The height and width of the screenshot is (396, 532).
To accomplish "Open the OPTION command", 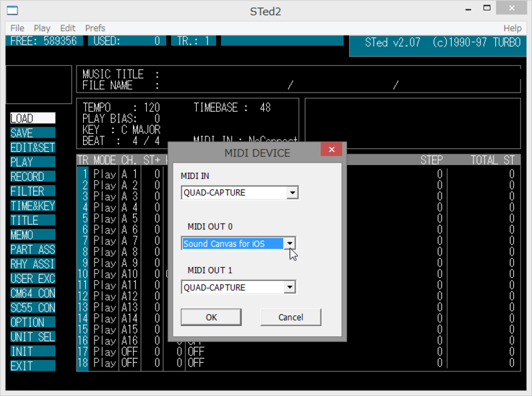I will click(33, 322).
